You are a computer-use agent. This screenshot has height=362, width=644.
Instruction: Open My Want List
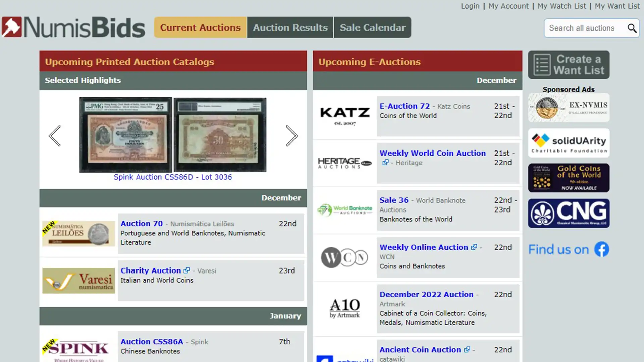pos(618,6)
